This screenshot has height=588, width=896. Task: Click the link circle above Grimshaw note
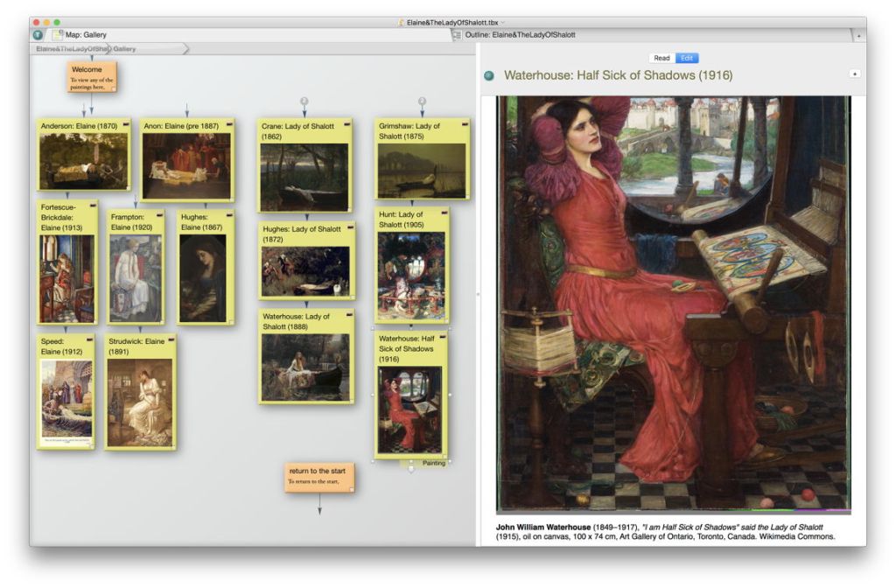[422, 101]
